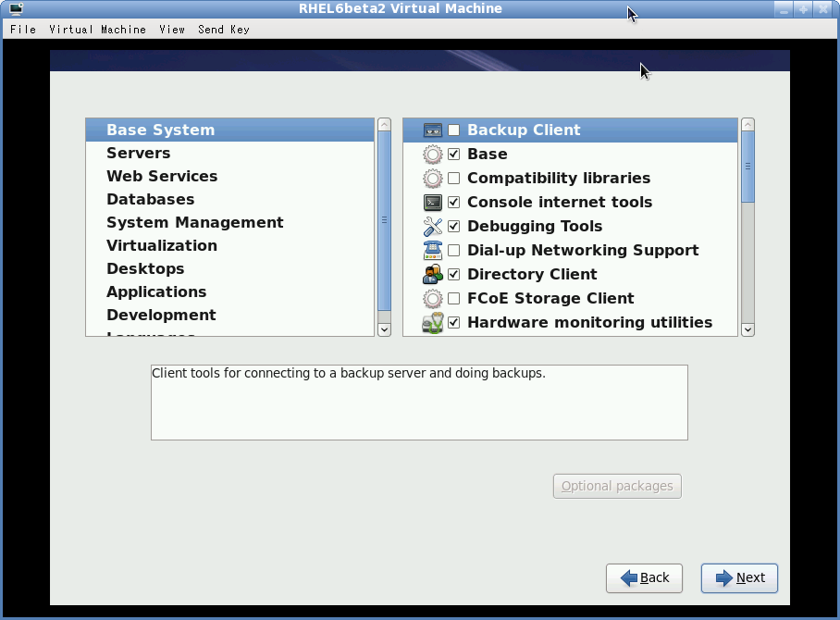Click the Optional packages button
840x620 pixels.
tap(617, 486)
